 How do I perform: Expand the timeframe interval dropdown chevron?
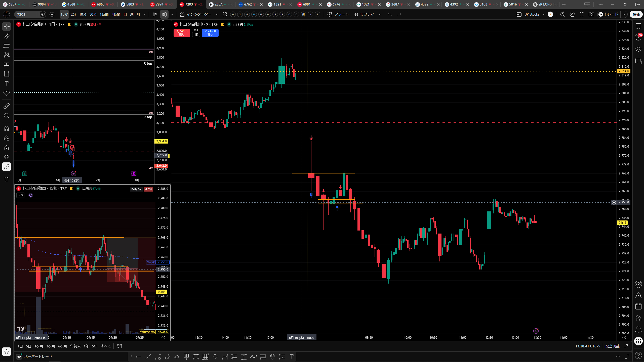tap(145, 14)
